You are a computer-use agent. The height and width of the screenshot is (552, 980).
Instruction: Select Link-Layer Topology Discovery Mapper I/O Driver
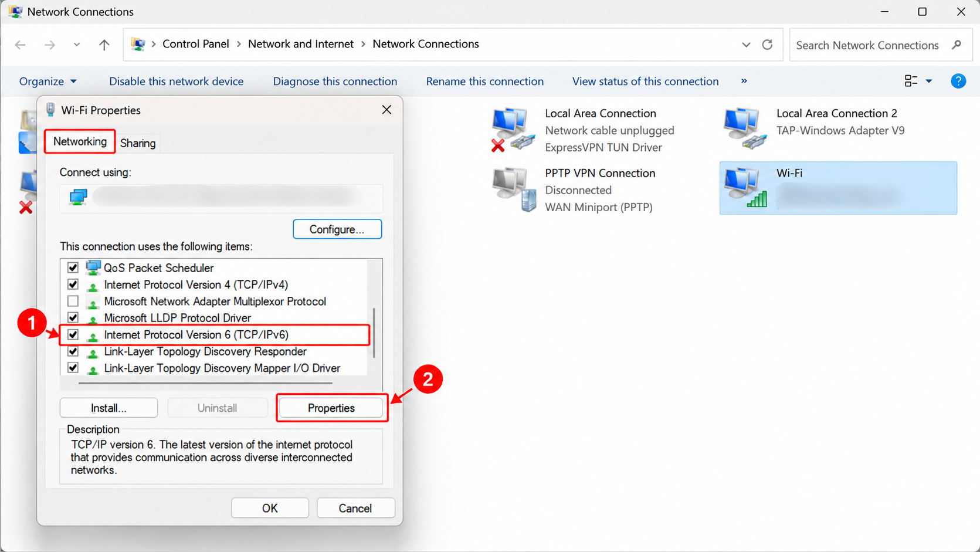[x=222, y=368]
